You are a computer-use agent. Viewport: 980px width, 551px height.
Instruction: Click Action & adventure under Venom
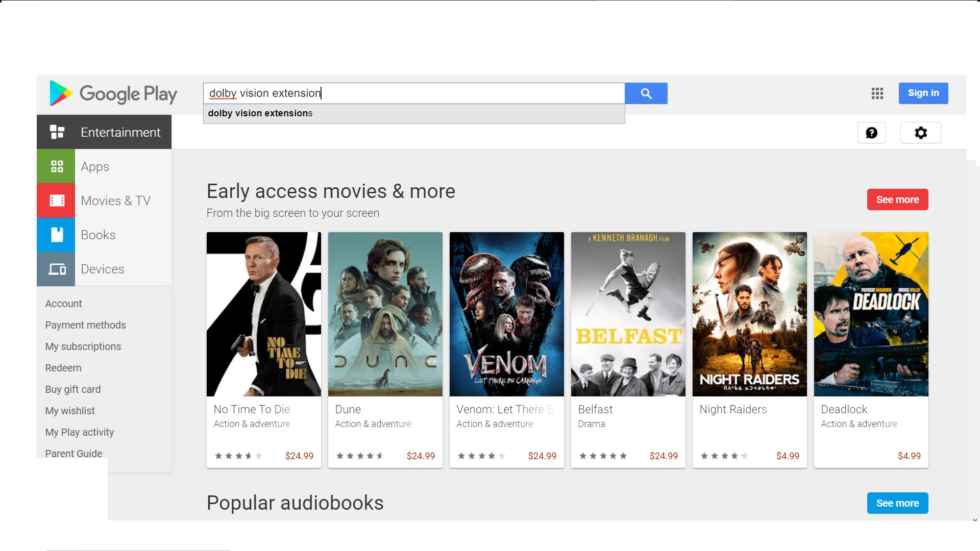[x=495, y=424]
